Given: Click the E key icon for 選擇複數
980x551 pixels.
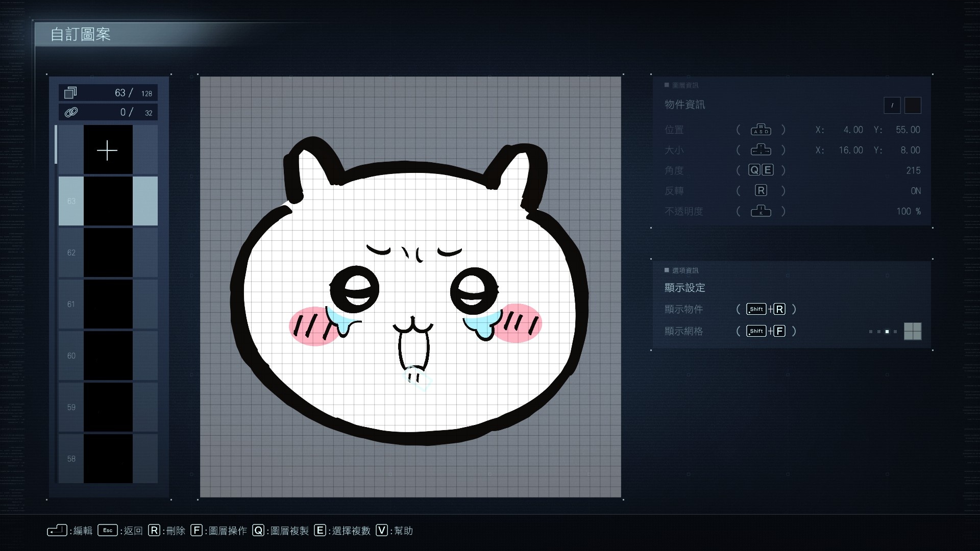Looking at the screenshot, I should tap(320, 531).
